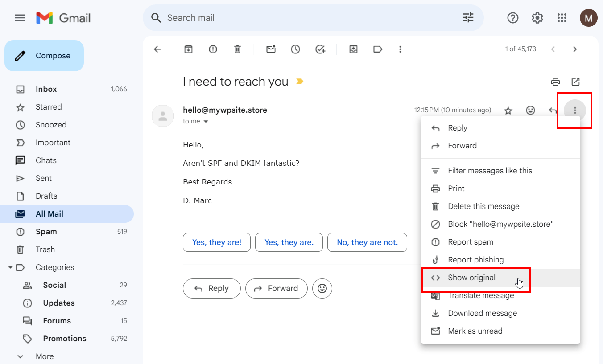The height and width of the screenshot is (364, 603).
Task: Open the Snoozed folder
Action: 67,125
